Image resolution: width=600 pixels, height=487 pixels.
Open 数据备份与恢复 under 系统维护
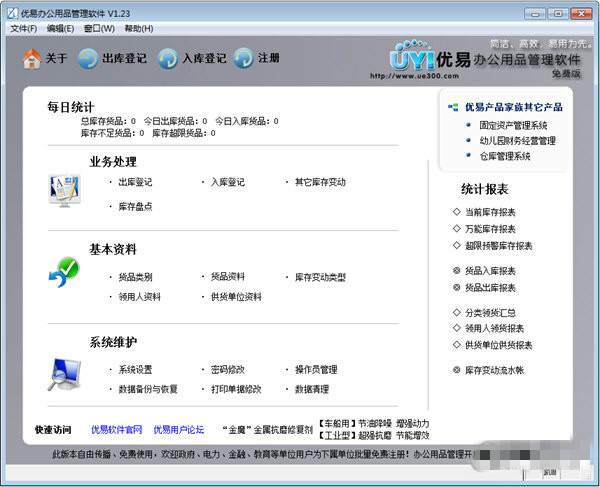coord(148,389)
